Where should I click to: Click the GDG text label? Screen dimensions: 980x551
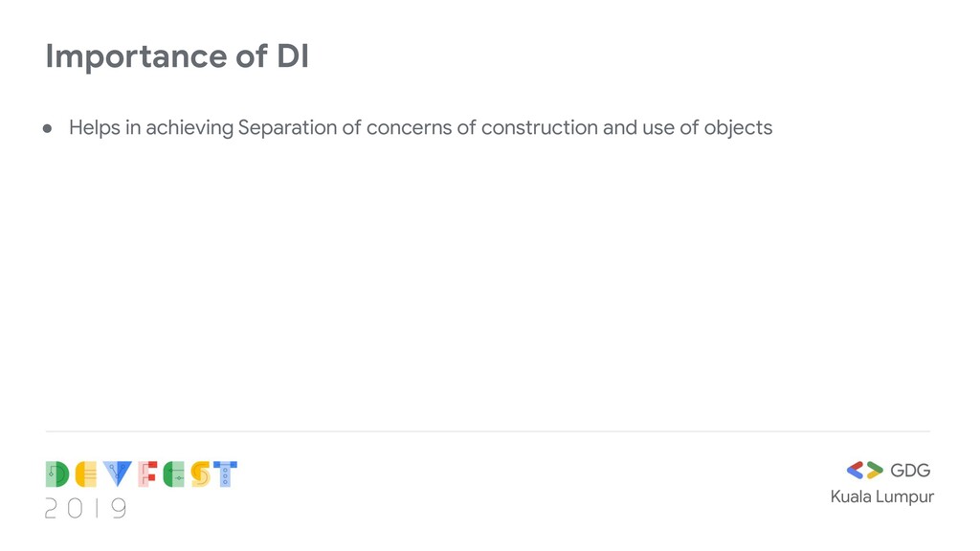(x=910, y=471)
